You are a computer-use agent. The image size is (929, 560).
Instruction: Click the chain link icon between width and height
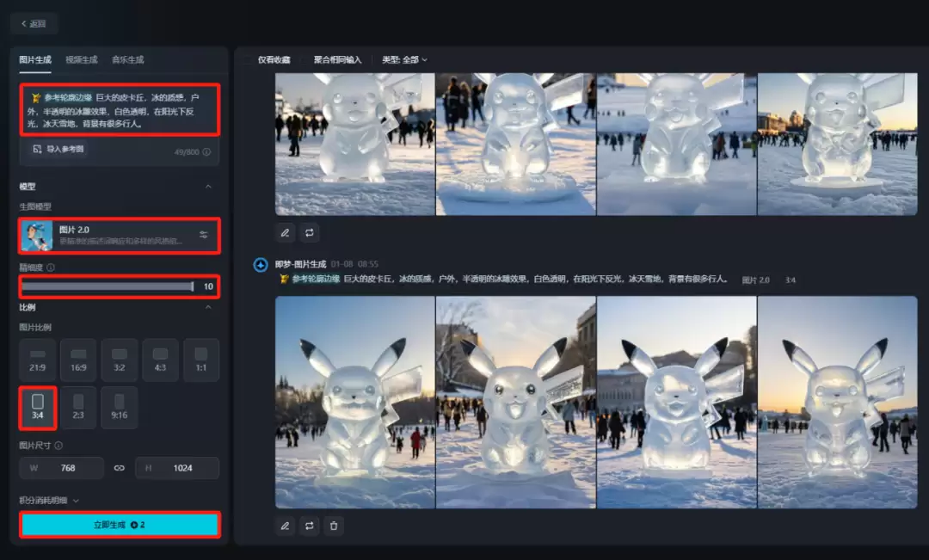pos(120,467)
